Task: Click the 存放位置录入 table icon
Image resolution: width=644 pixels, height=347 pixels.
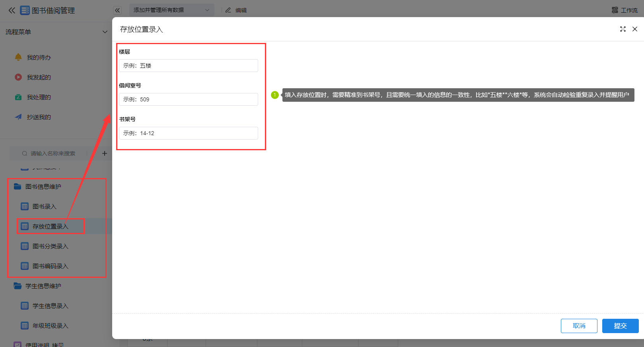Action: 25,226
